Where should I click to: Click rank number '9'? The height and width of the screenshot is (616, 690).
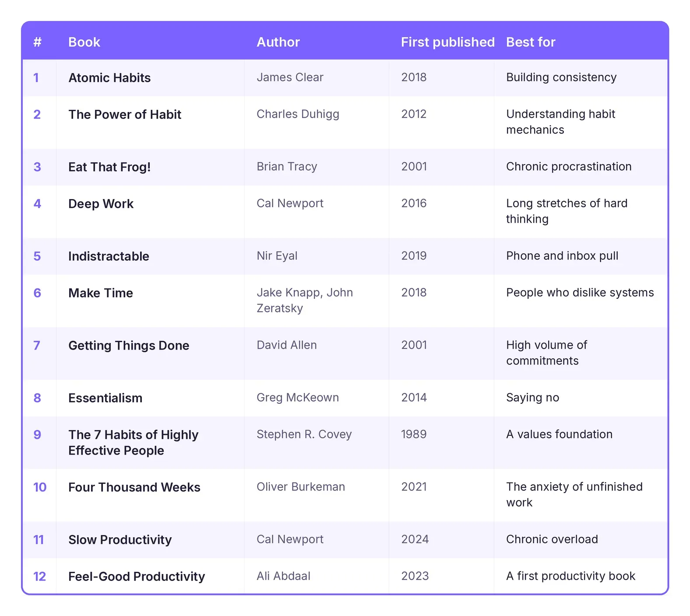37,435
